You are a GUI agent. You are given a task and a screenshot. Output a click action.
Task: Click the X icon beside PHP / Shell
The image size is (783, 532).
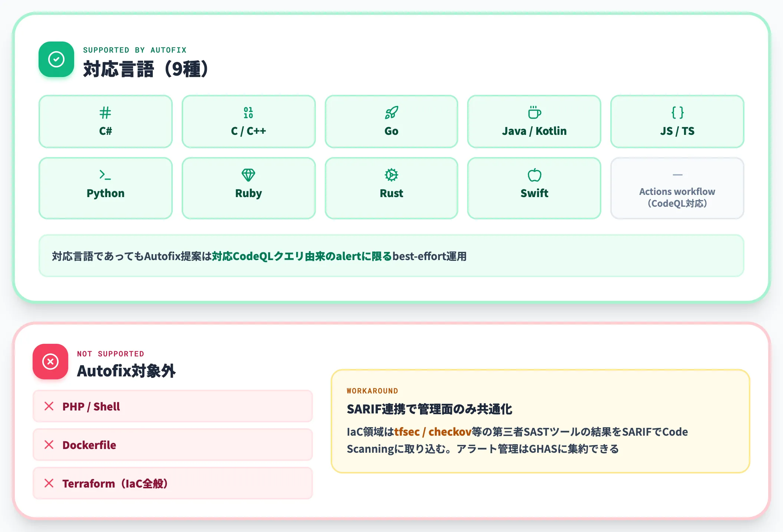tap(49, 406)
